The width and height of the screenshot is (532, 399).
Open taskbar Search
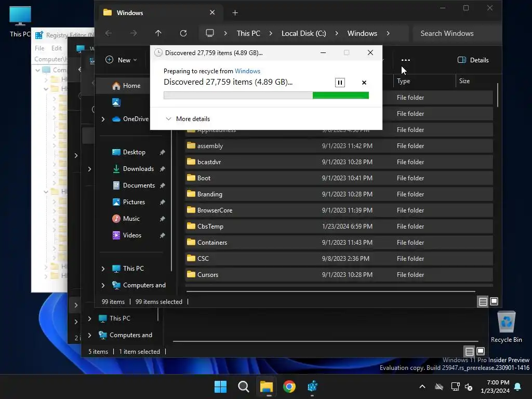(x=243, y=387)
